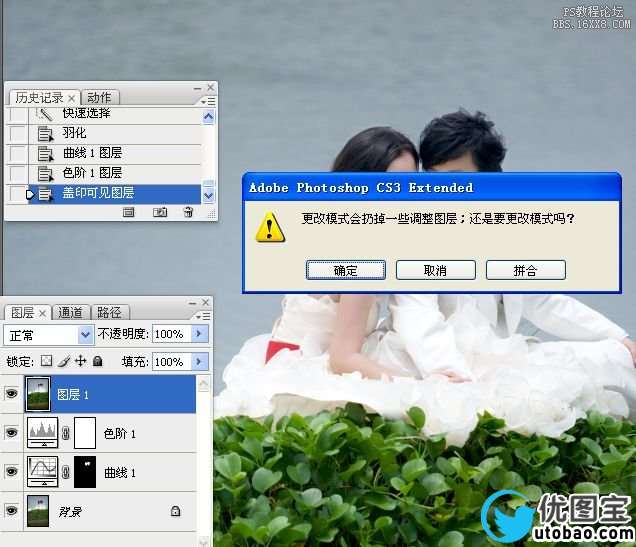Open the 通道 tab
636x547 pixels.
pos(71,312)
